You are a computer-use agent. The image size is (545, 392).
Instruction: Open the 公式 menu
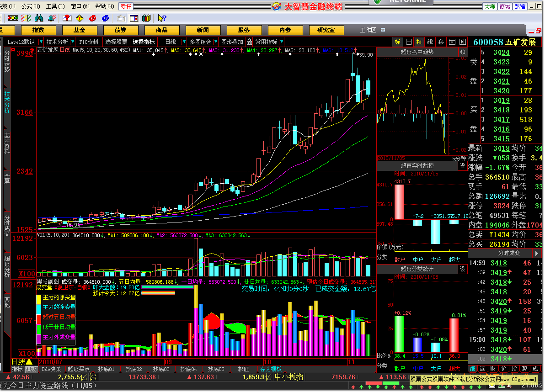pyautogui.click(x=31, y=6)
